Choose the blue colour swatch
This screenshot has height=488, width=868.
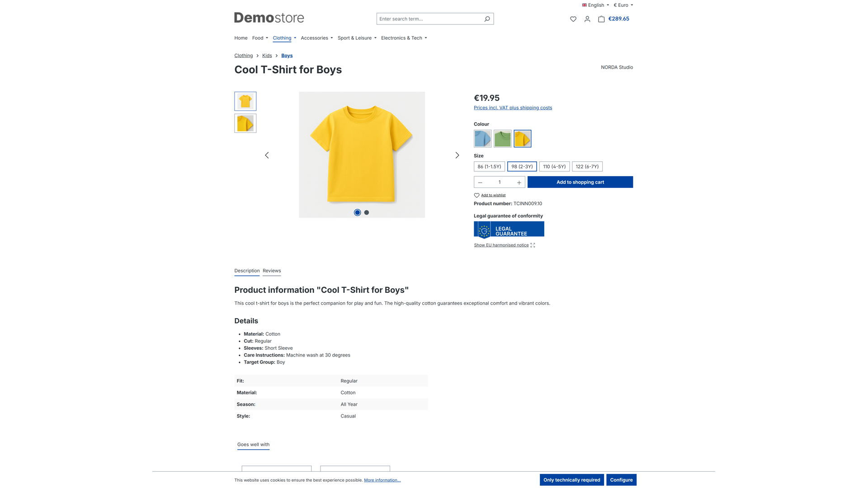pos(482,139)
